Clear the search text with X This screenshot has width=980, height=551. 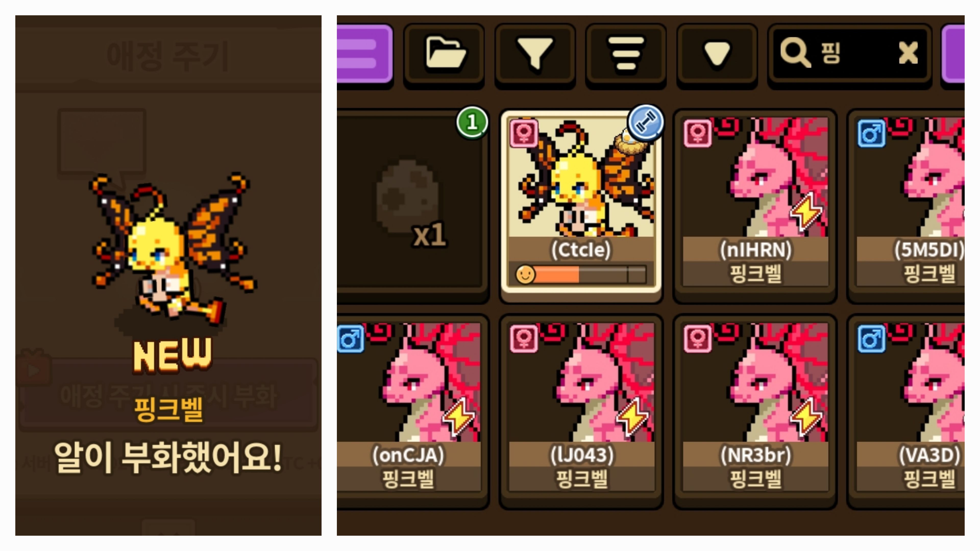click(x=908, y=53)
